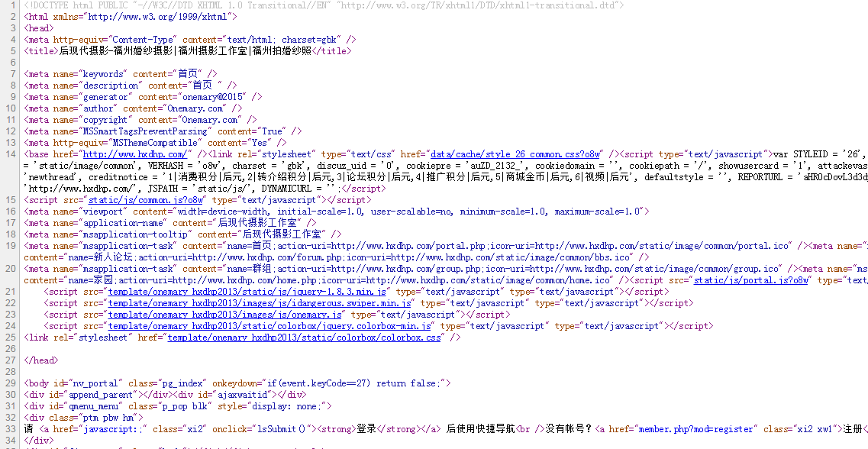Open the static/js/portal.js?o8w script link

point(750,280)
